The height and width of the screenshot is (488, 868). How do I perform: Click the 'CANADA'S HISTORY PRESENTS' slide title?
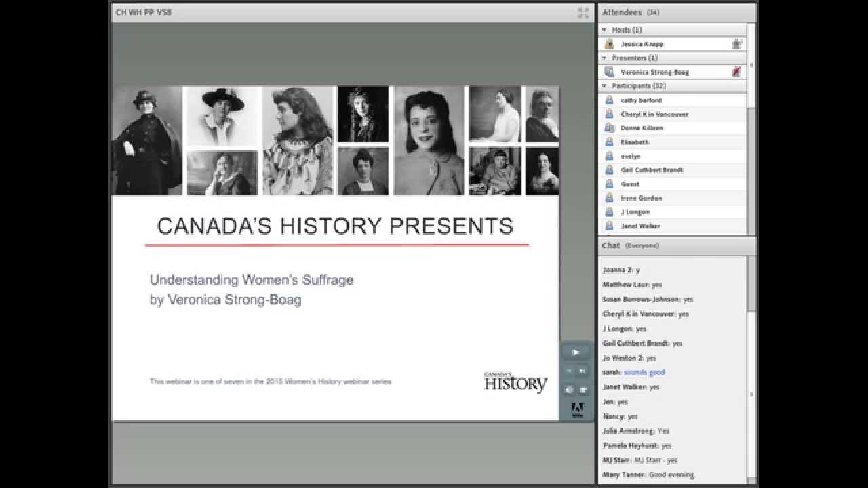click(x=335, y=226)
